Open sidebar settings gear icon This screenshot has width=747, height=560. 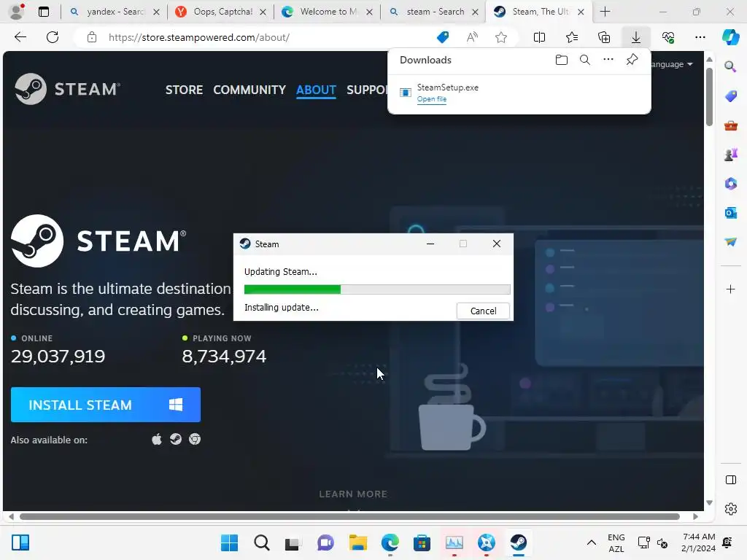(x=730, y=509)
